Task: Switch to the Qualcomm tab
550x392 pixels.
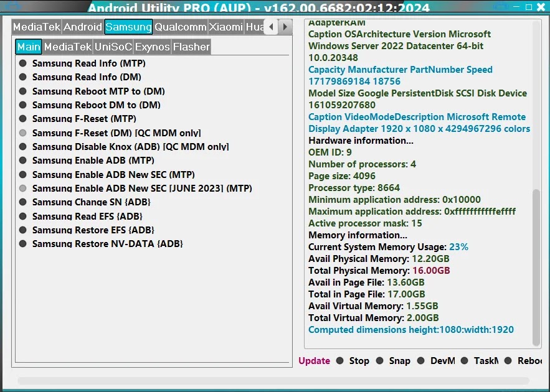Action: click(181, 27)
